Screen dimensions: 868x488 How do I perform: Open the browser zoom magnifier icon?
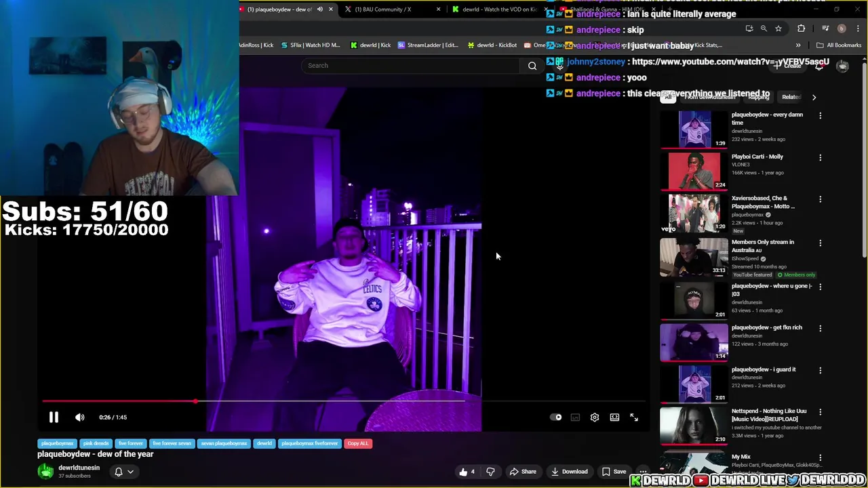(x=764, y=28)
